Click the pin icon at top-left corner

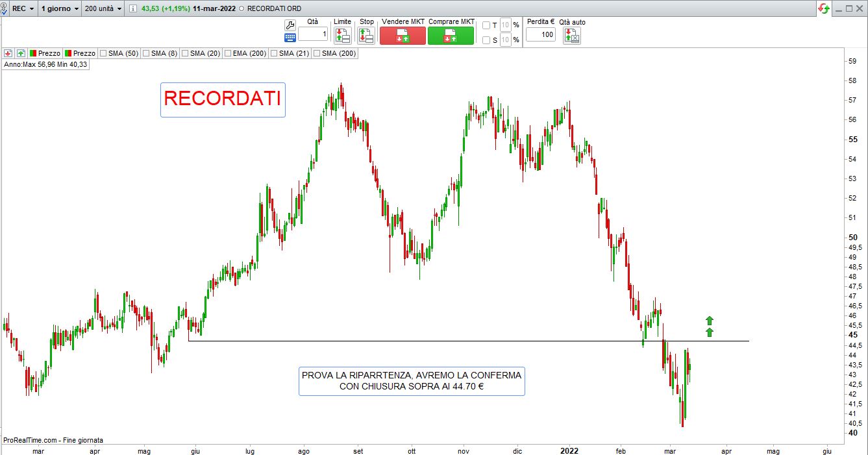[3, 9]
